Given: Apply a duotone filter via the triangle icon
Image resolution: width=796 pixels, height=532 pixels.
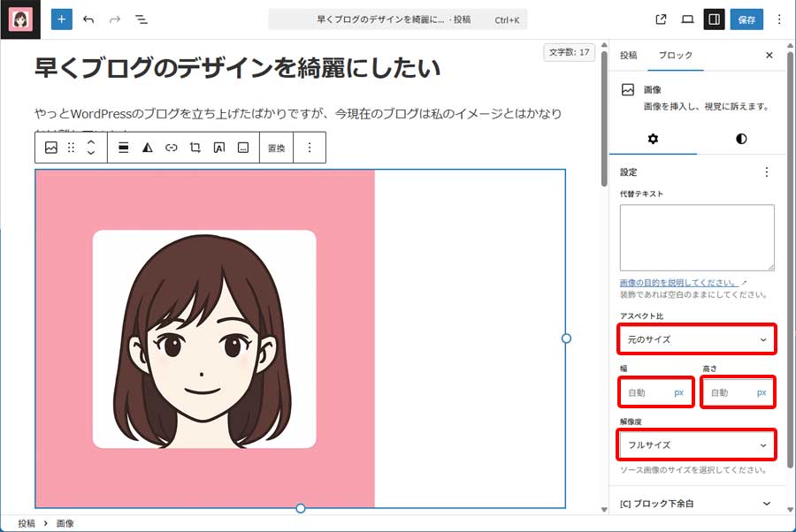Looking at the screenshot, I should [x=148, y=148].
